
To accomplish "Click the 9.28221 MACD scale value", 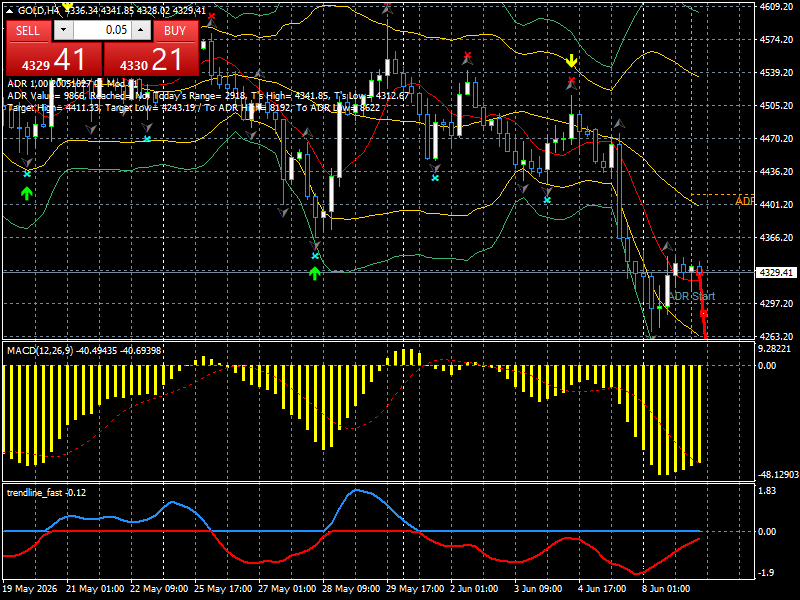I will 774,348.
